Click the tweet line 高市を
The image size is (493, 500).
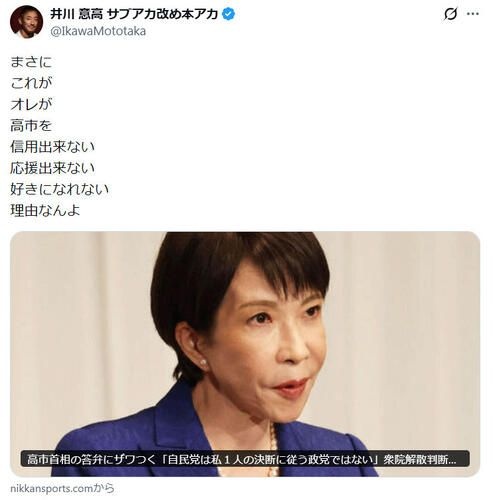pyautogui.click(x=31, y=126)
